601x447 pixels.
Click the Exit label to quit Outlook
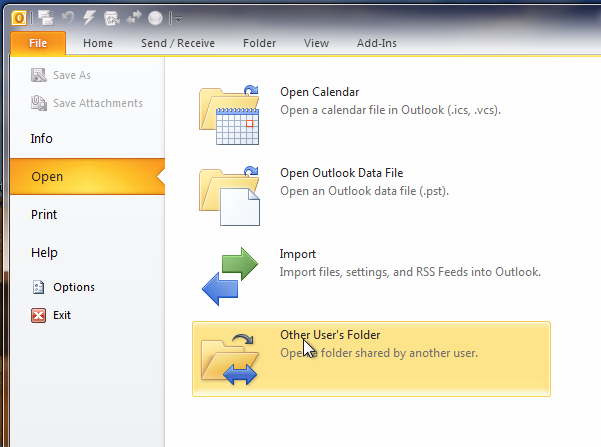tap(62, 315)
